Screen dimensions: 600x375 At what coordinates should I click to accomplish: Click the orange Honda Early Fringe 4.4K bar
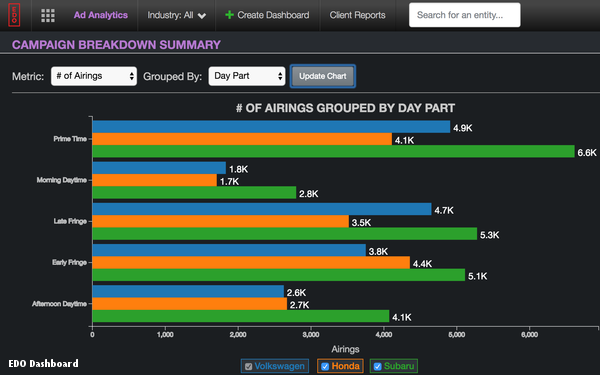pos(251,262)
